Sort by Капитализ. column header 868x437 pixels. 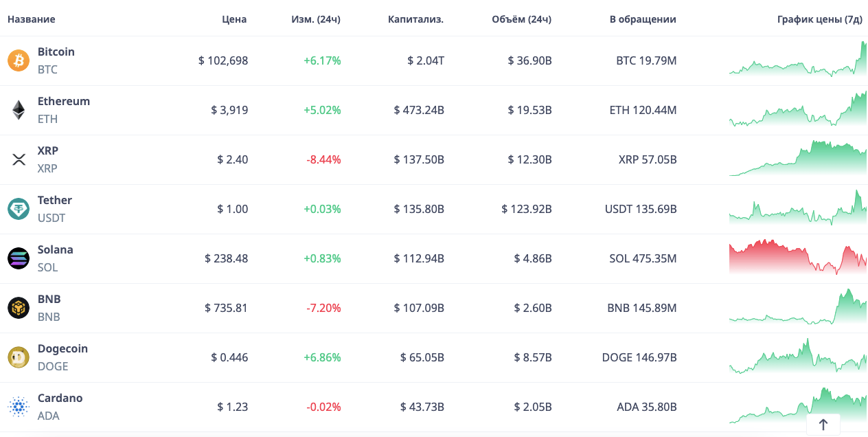click(415, 19)
